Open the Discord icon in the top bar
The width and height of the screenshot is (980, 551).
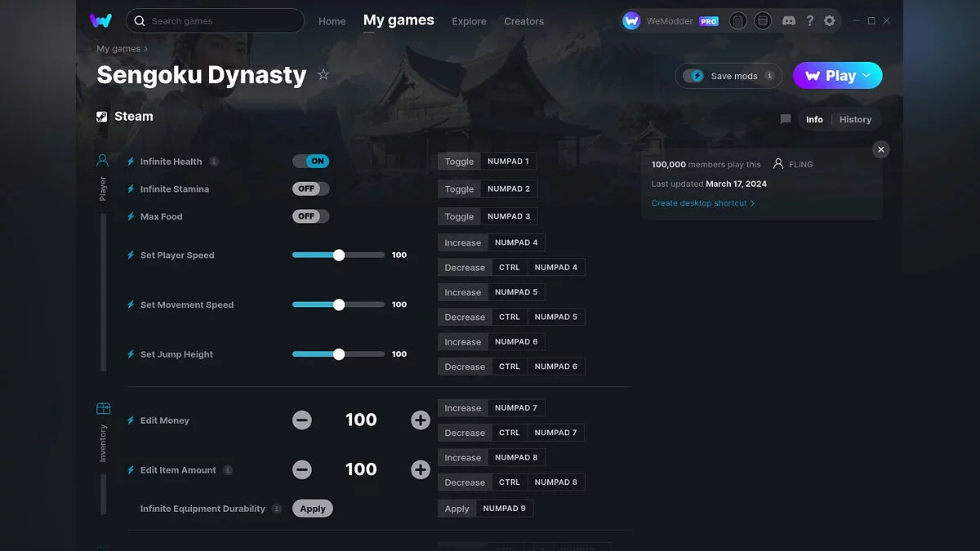tap(789, 20)
